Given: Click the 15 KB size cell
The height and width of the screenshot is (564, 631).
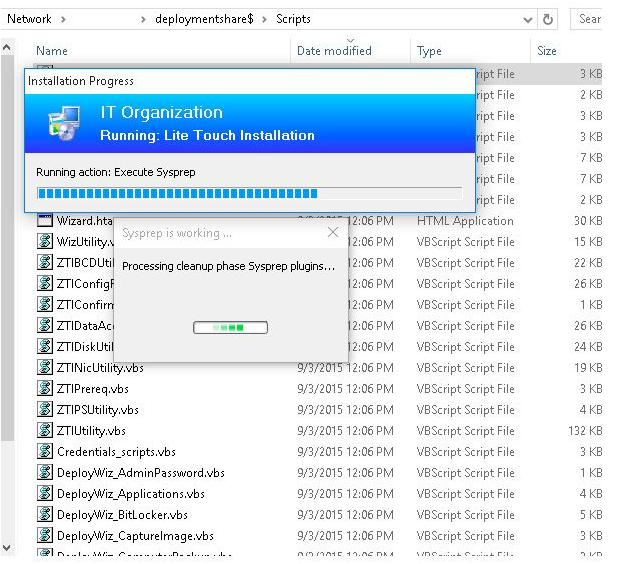Looking at the screenshot, I should pos(588,241).
